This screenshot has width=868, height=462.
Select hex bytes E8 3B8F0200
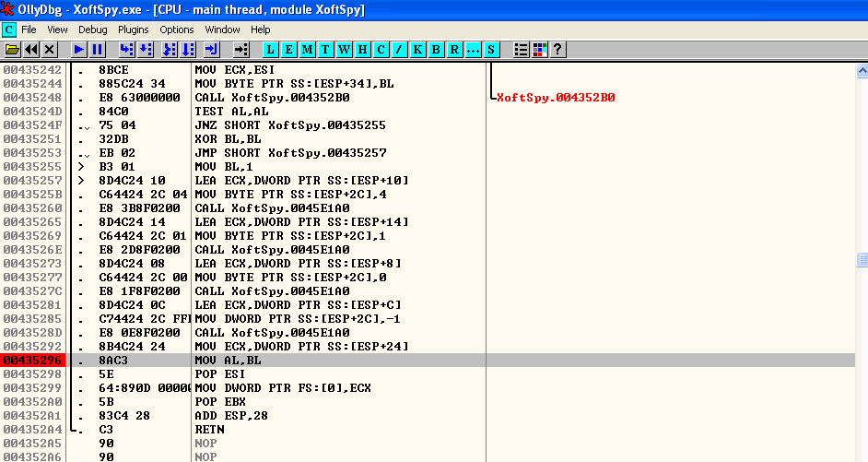point(139,208)
